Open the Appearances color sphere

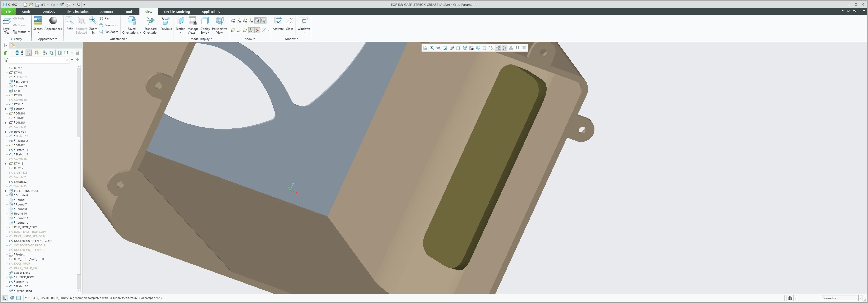click(53, 21)
